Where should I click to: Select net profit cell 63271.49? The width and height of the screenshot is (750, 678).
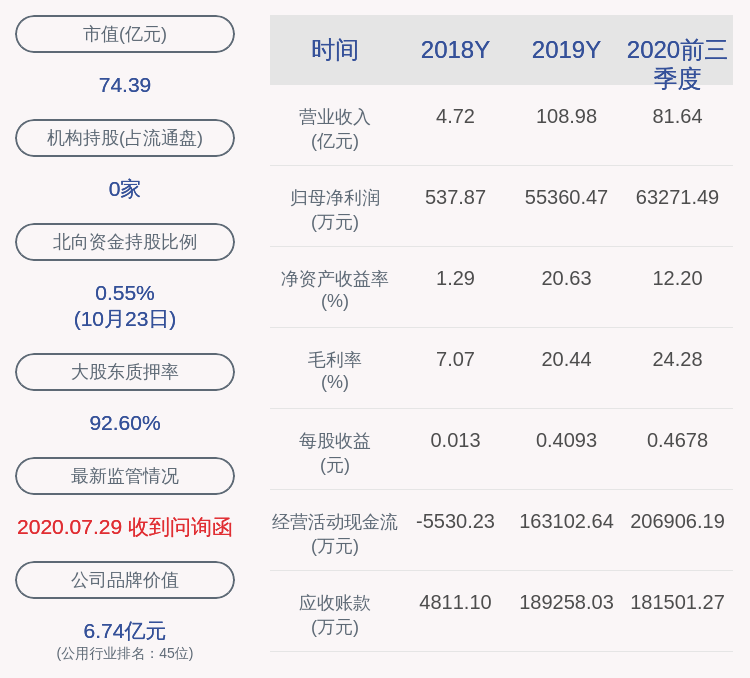tap(677, 198)
